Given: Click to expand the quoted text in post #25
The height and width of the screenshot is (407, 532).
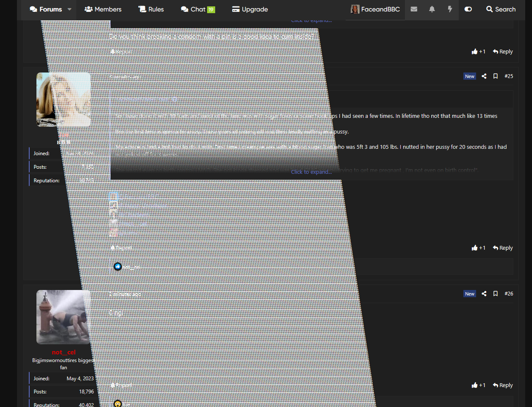Looking at the screenshot, I should click(x=311, y=172).
